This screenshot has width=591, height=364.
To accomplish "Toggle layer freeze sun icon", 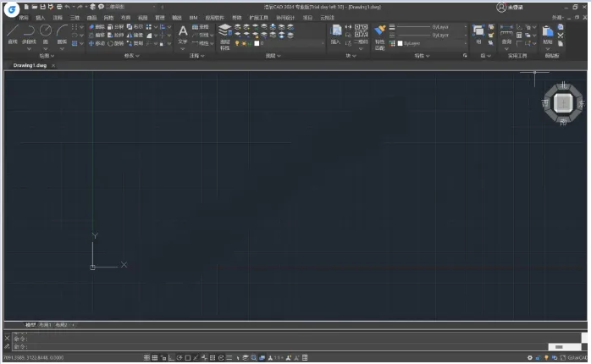I will tap(244, 43).
